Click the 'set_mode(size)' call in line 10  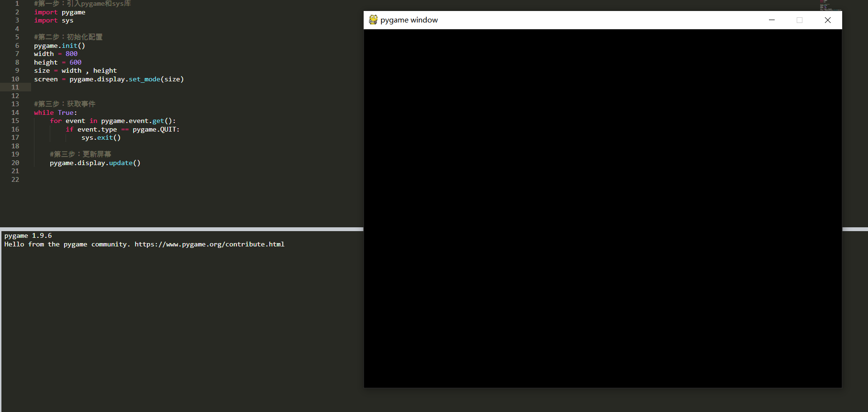pos(156,79)
